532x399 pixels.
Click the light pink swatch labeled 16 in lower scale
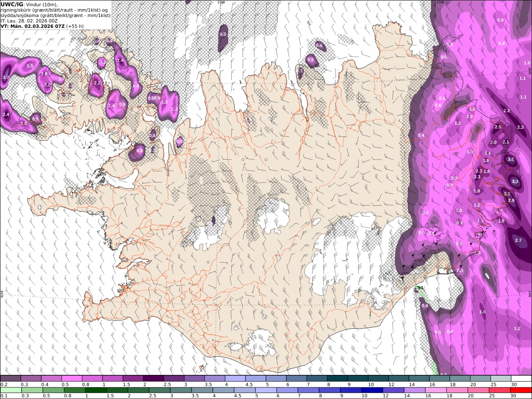click(x=436, y=390)
